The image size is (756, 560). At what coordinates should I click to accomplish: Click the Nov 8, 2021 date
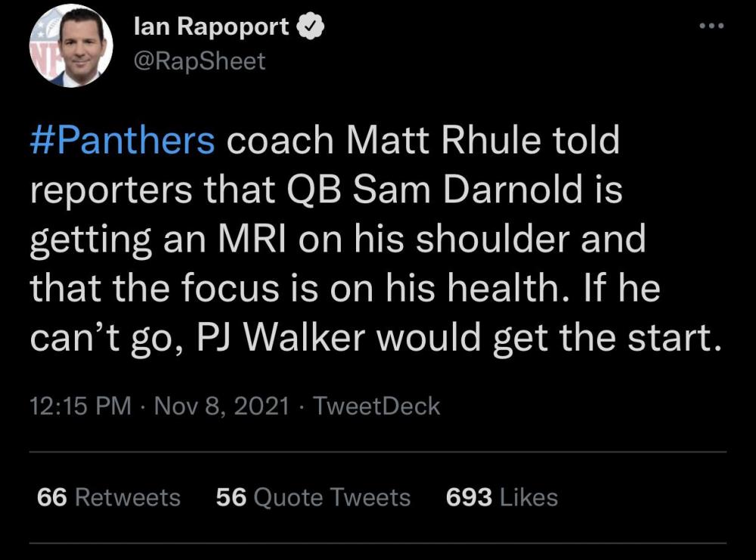click(x=221, y=406)
